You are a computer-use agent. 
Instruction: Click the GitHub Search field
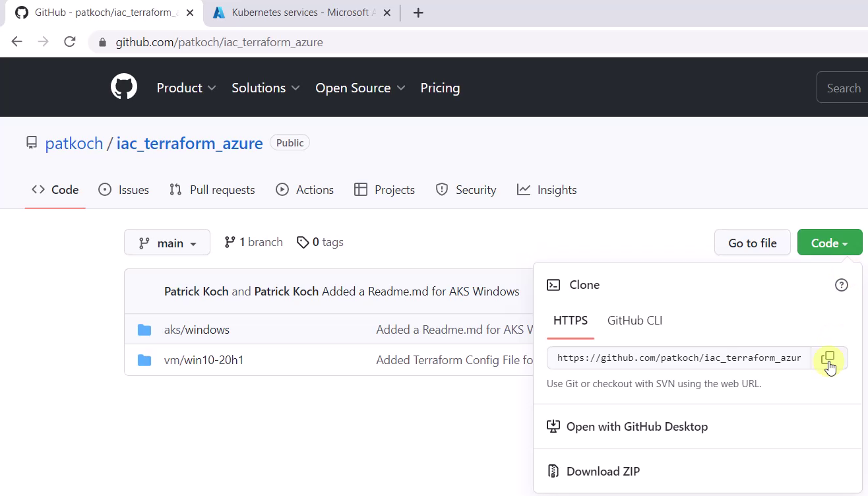tap(842, 88)
